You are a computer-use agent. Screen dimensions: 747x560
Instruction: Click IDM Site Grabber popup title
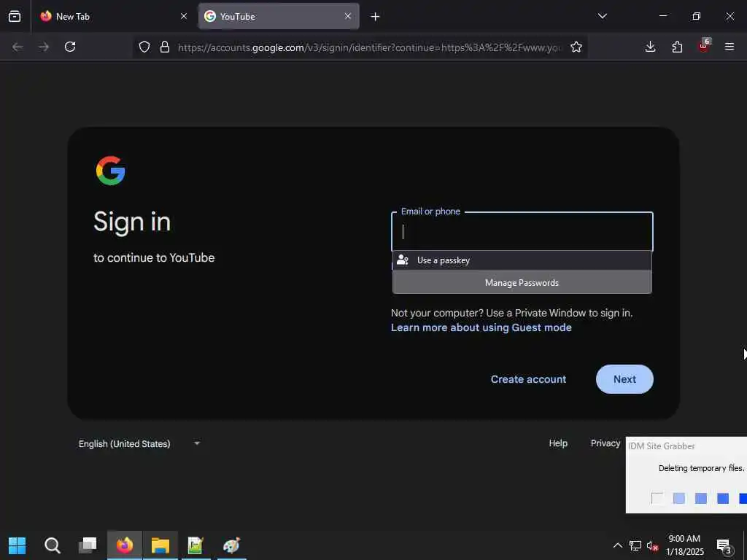pyautogui.click(x=661, y=446)
